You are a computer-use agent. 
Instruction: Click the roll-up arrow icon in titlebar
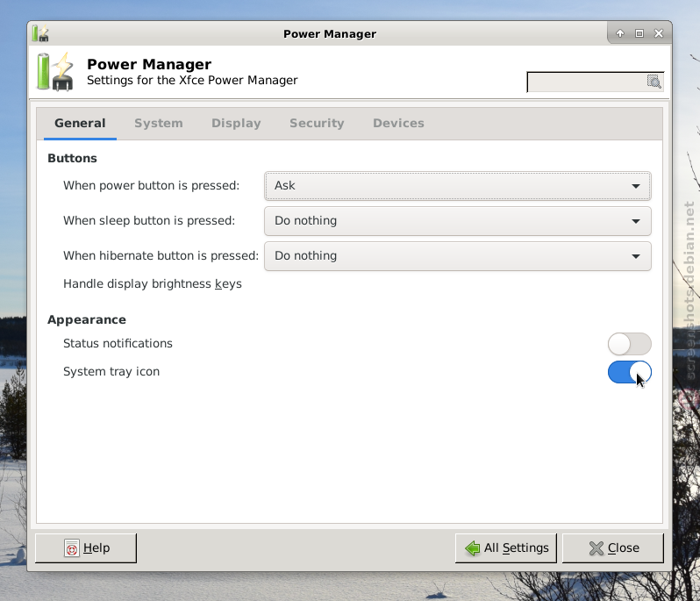tap(619, 33)
